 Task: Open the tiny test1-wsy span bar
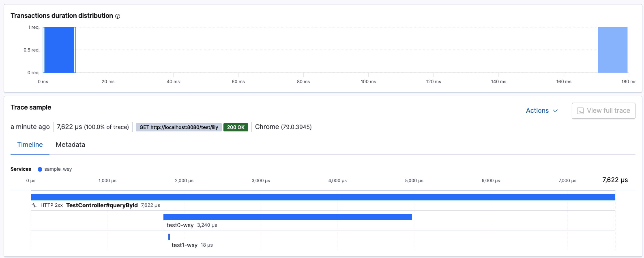169,237
